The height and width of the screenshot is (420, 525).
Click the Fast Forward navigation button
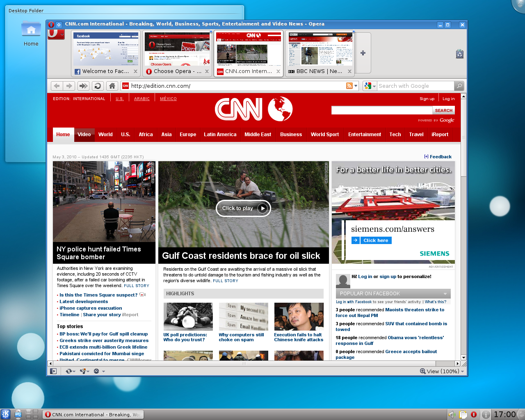[x=83, y=86]
